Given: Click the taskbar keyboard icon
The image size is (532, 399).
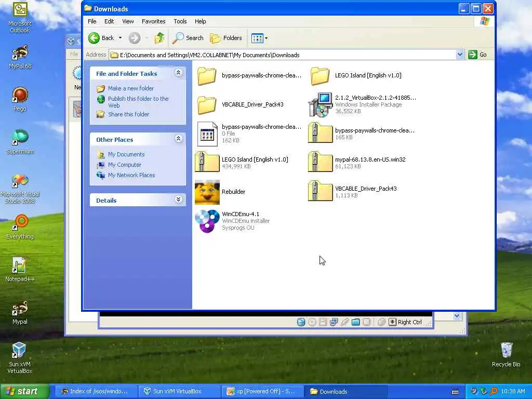Looking at the screenshot, I should coord(455,392).
